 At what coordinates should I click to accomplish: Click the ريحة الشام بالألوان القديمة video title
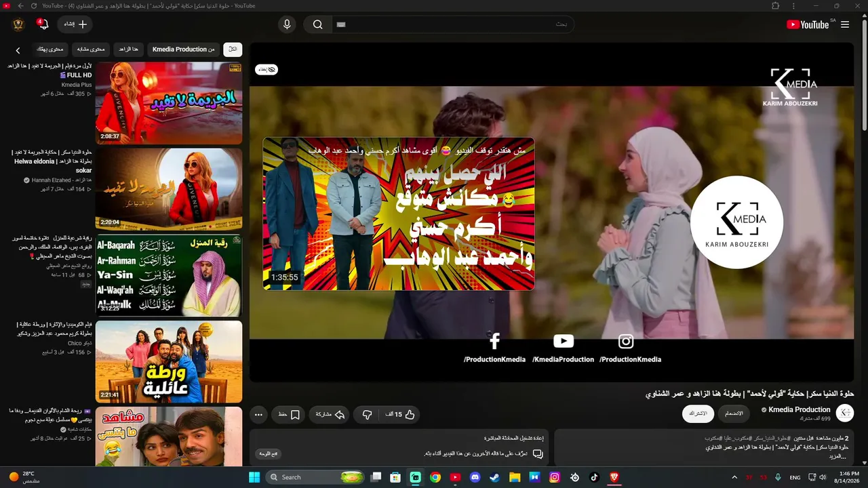click(51, 415)
